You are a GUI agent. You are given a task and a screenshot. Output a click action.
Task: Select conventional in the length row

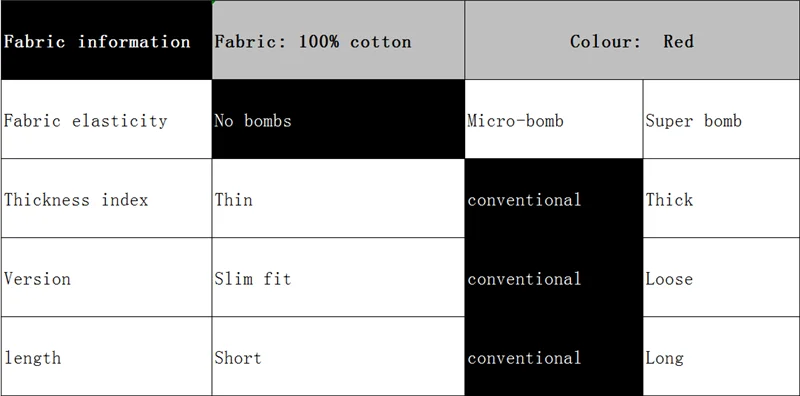pyautogui.click(x=554, y=356)
